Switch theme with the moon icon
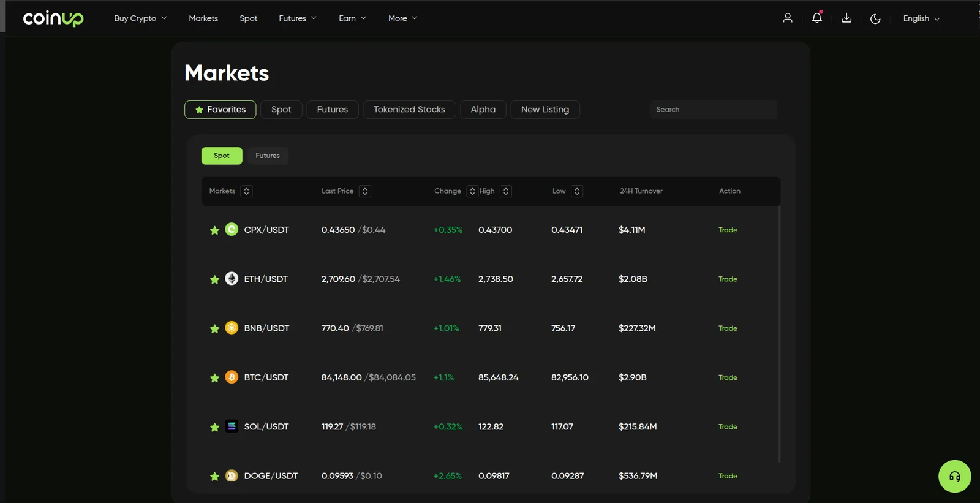The image size is (980, 503). (x=875, y=18)
